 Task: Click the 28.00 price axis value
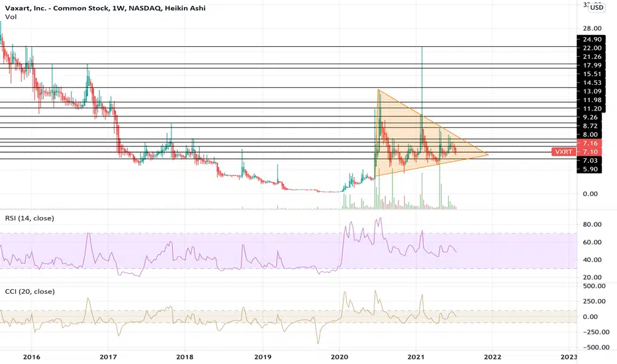pos(593,28)
